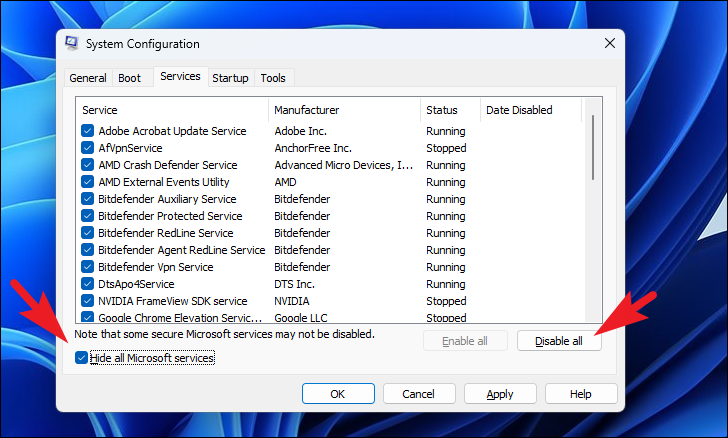Image resolution: width=728 pixels, height=438 pixels.
Task: Open Help for System Configuration
Action: pos(581,394)
